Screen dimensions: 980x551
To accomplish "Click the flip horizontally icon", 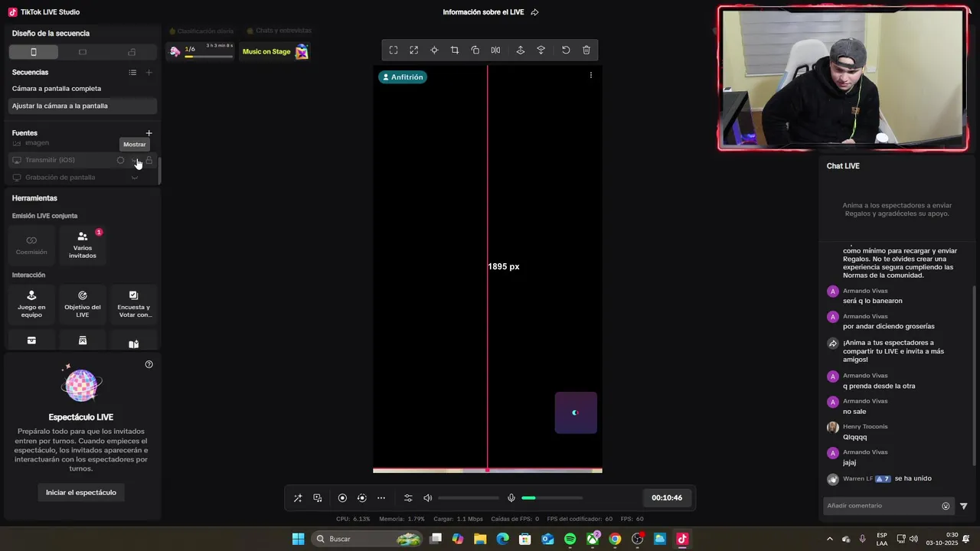I will [495, 51].
